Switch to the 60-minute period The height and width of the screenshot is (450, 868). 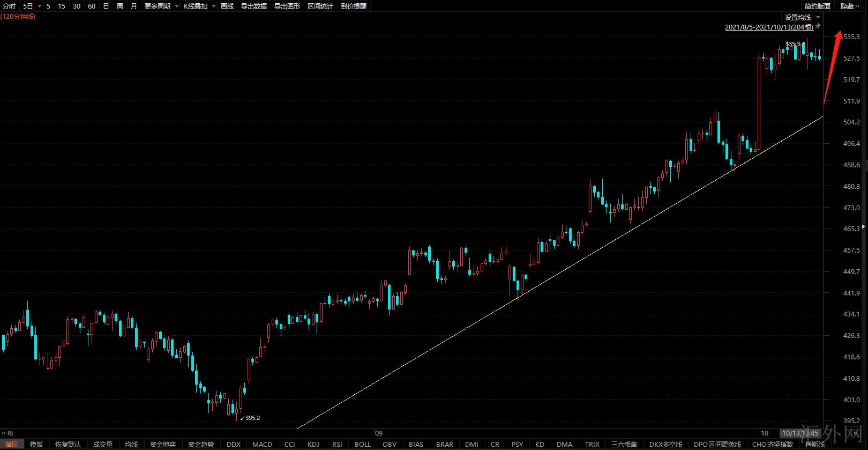coord(92,6)
